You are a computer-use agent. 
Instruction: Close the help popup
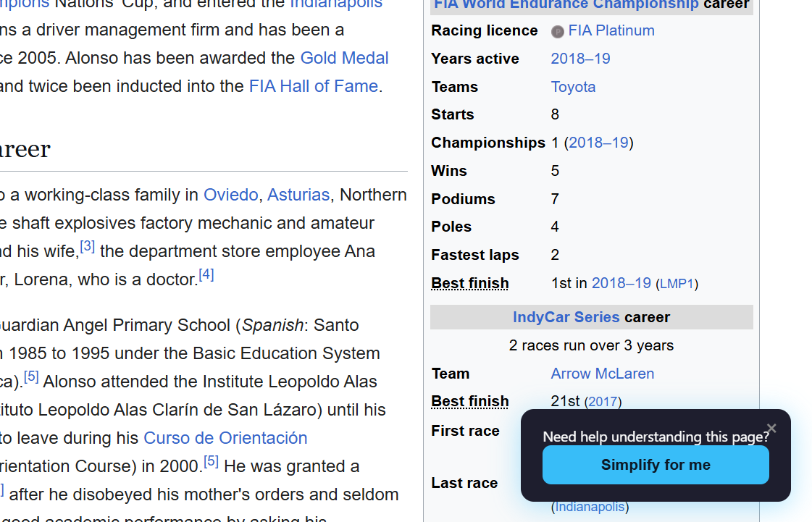pos(771,429)
